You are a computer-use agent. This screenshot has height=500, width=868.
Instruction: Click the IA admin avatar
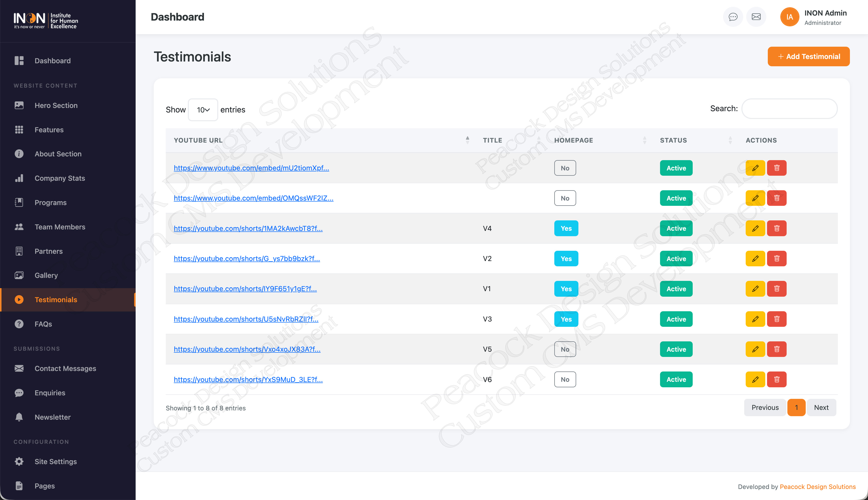[790, 17]
